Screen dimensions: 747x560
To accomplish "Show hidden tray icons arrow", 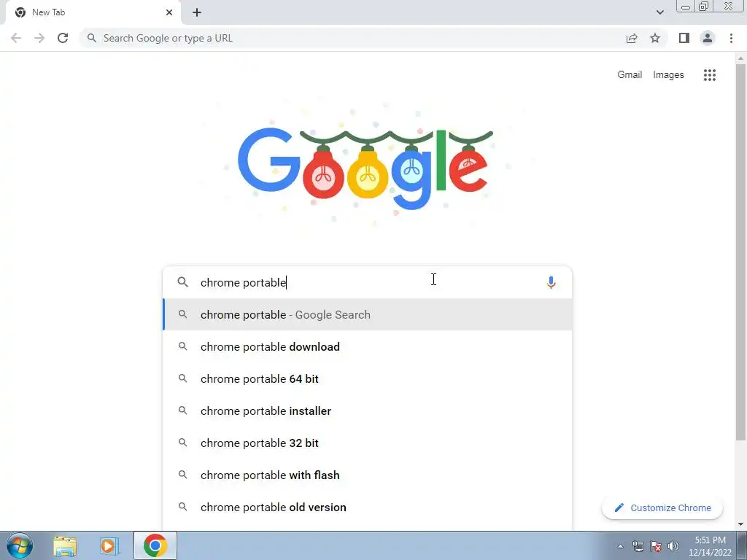I will click(x=620, y=546).
